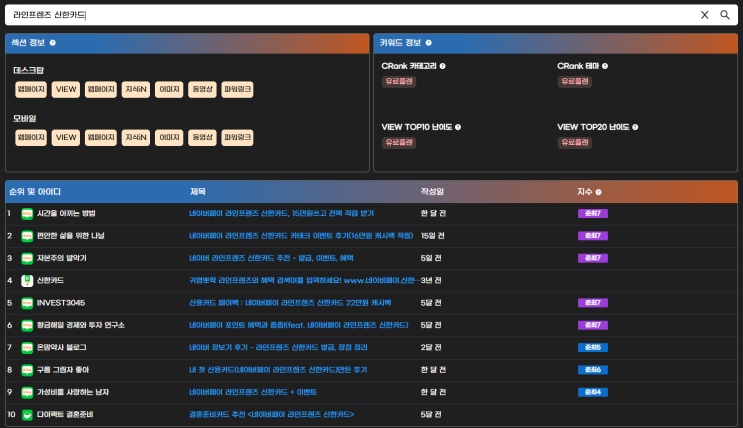Click post icon for 신한카드 in rank 4
Screen dimensions: 743x428
pos(27,281)
